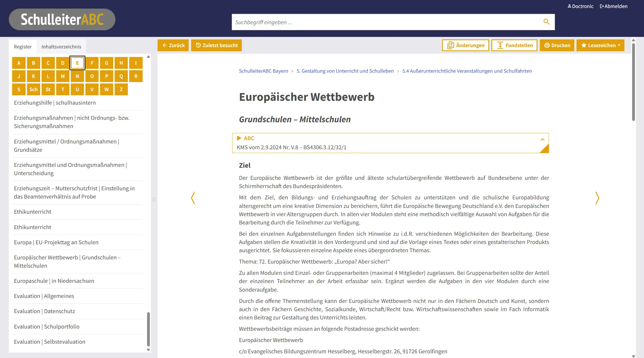The width and height of the screenshot is (644, 358).
Task: Open Erziehungsmittel und Ordnungsmaßnahmen Unterscheidung
Action: (77, 169)
